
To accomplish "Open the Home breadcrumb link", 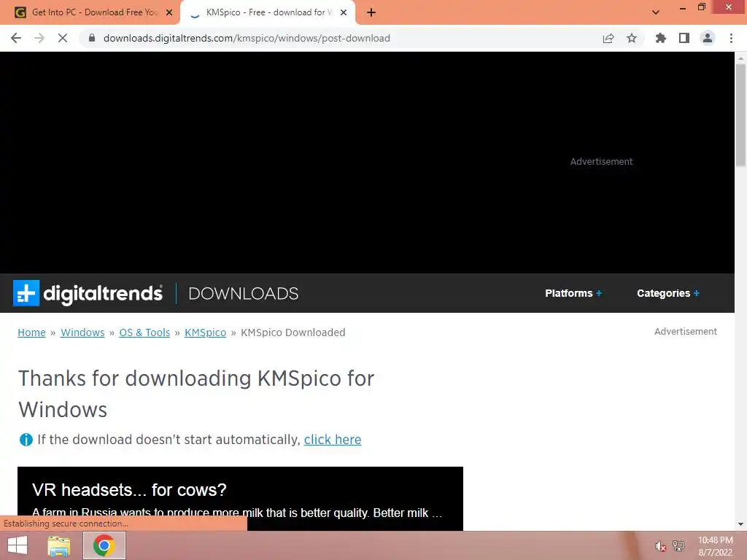I will coord(31,332).
